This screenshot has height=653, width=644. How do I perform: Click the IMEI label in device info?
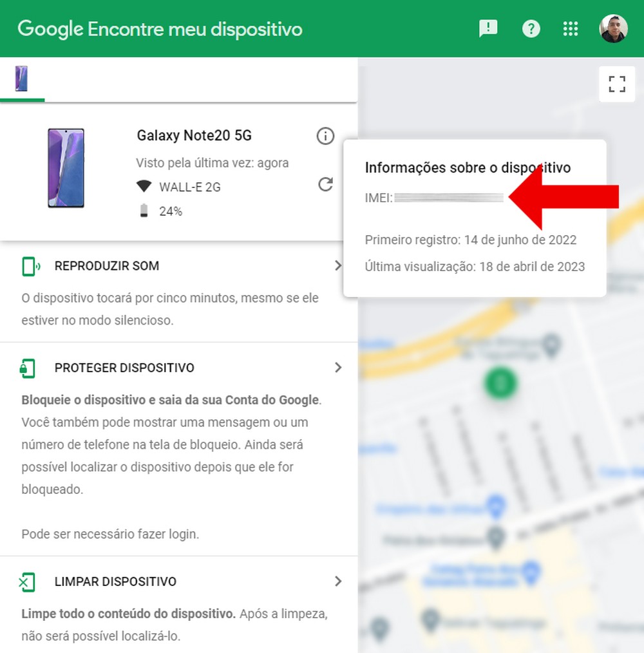[x=379, y=198]
